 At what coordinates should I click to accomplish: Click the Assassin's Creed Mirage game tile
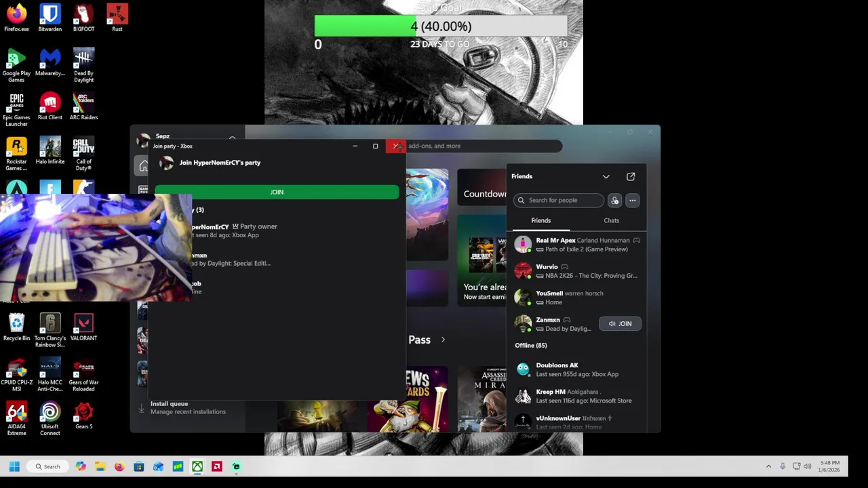point(481,399)
